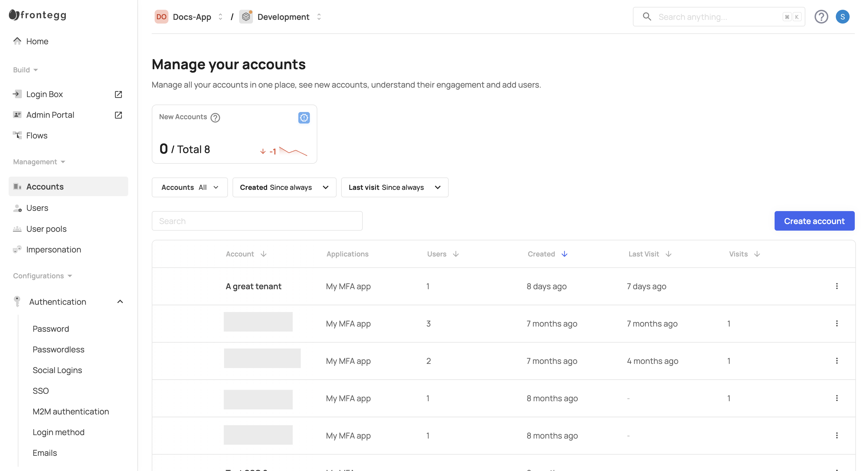Sort by Created column arrow
The height and width of the screenshot is (471, 868).
point(564,254)
